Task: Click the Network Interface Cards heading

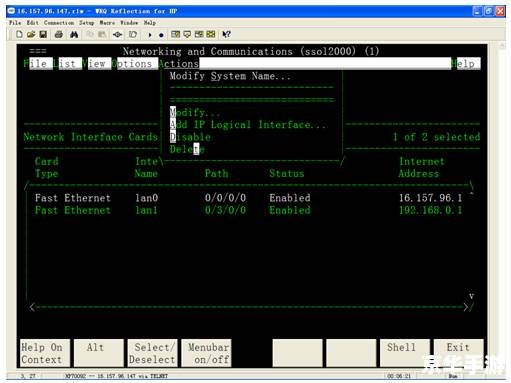Action: click(91, 137)
